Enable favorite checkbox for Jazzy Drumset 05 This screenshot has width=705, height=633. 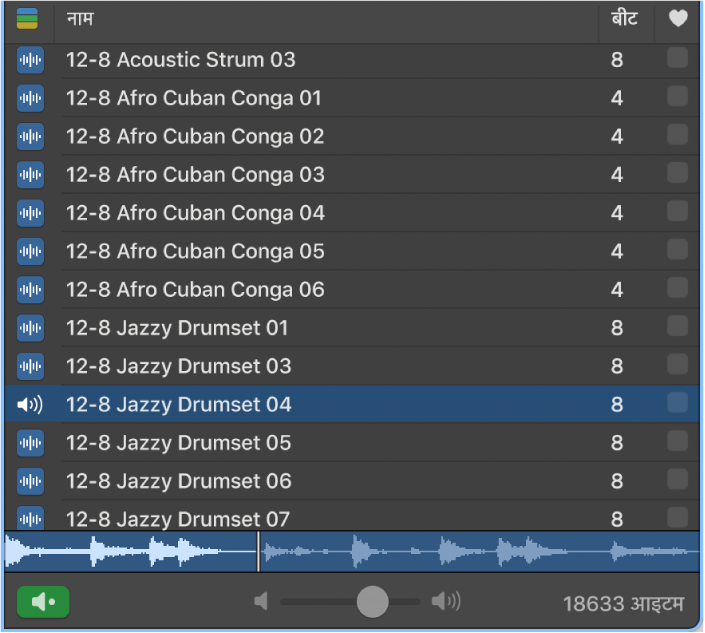677,442
